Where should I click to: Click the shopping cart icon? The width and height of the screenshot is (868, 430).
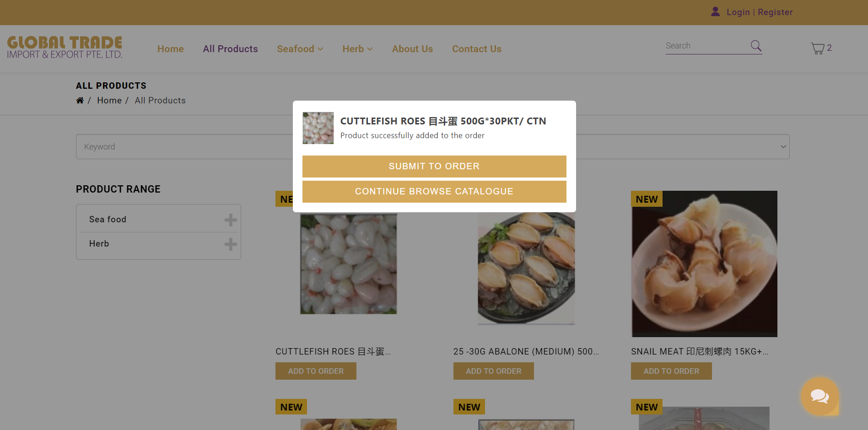point(818,48)
